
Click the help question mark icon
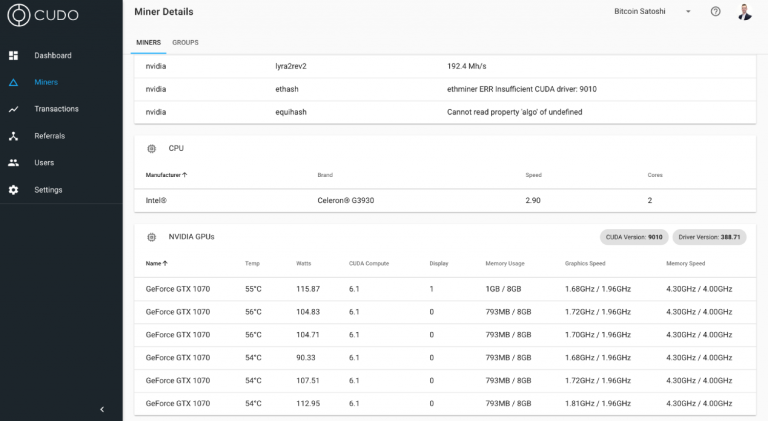[x=716, y=11]
